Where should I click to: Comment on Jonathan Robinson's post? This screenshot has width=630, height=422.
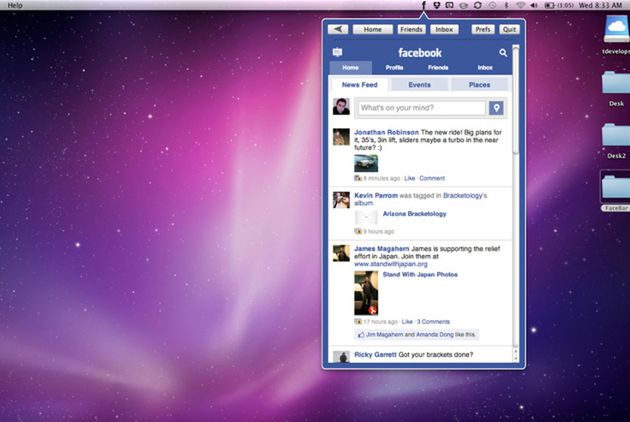(x=432, y=178)
